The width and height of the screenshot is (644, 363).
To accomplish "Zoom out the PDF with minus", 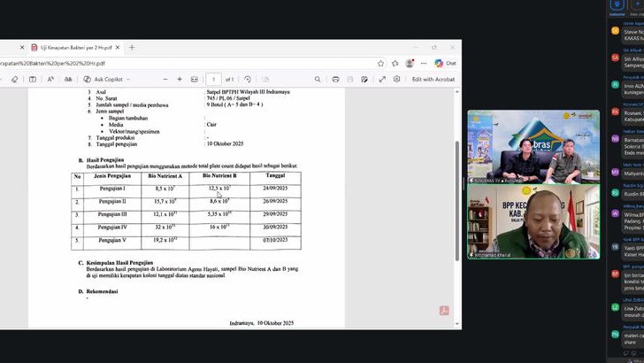I will [x=165, y=80].
